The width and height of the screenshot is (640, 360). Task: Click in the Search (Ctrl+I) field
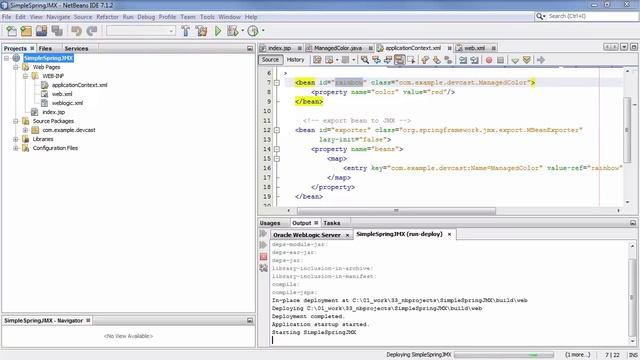click(x=592, y=16)
